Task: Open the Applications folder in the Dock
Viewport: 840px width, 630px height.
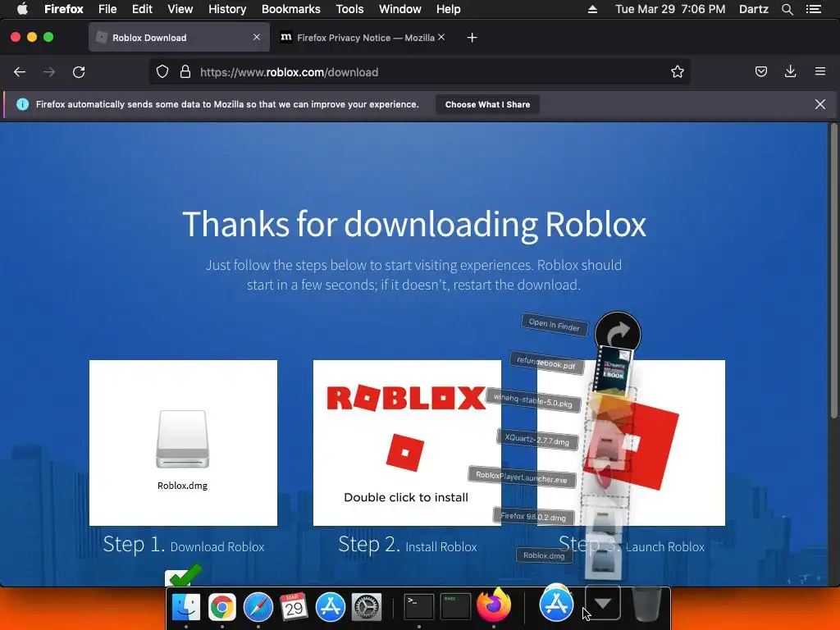Action: [556, 605]
